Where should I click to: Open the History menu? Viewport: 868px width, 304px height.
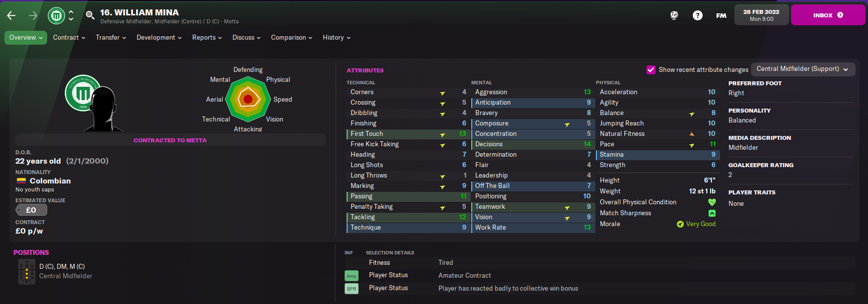click(x=337, y=38)
